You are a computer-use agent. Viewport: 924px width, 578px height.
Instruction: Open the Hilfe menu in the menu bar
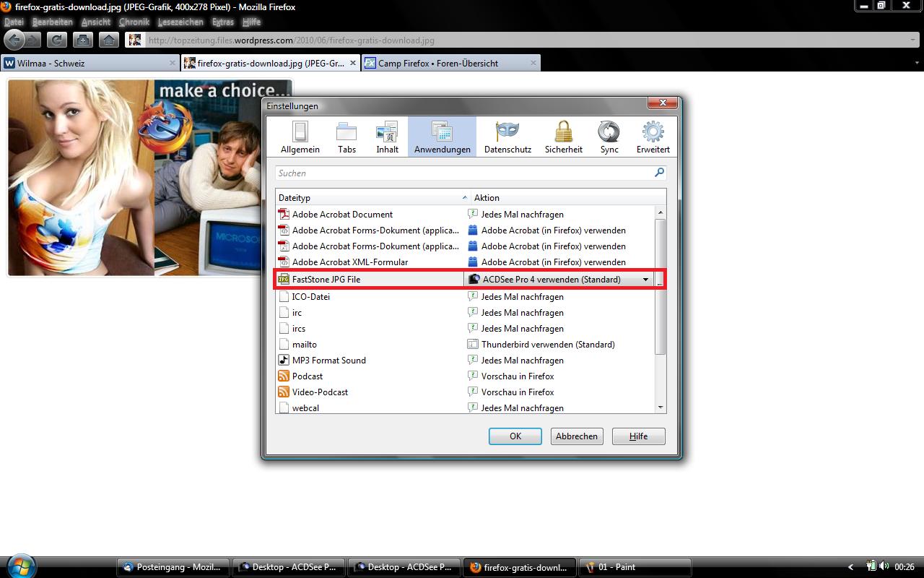pyautogui.click(x=251, y=22)
